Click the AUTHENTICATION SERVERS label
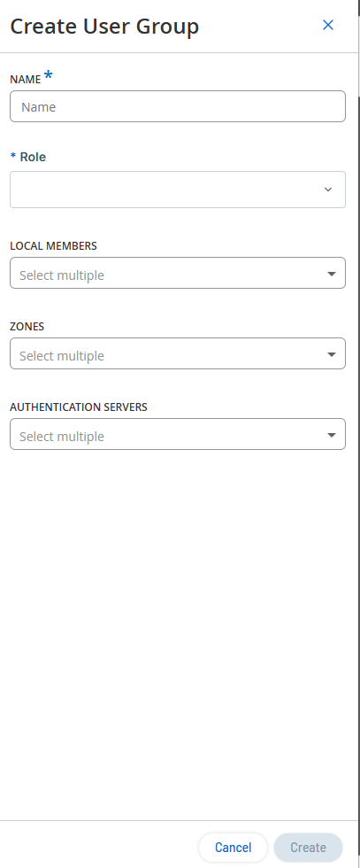This screenshot has width=360, height=868. (79, 407)
